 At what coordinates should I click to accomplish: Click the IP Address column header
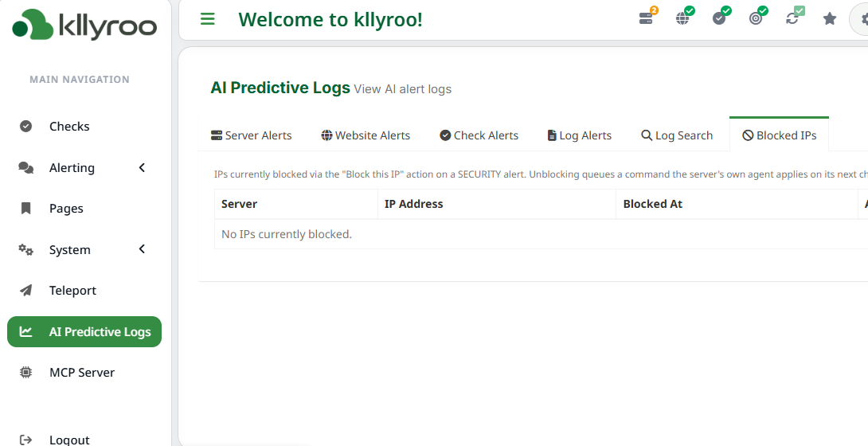coord(497,204)
